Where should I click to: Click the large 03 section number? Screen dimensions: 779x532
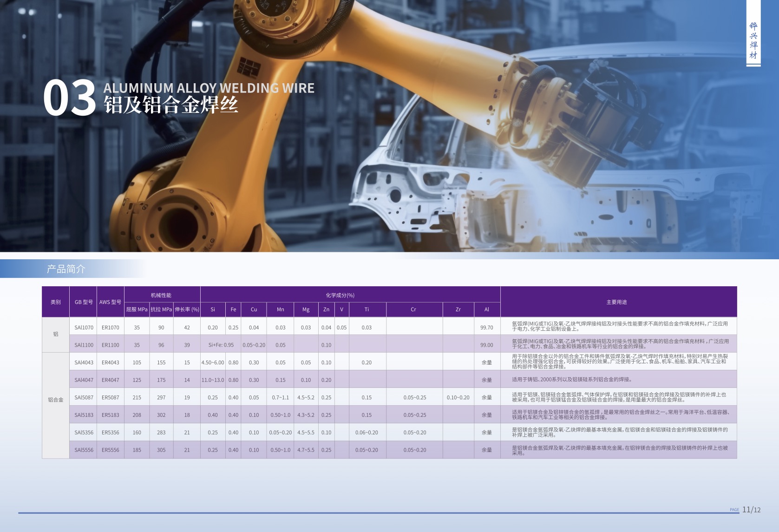point(69,98)
